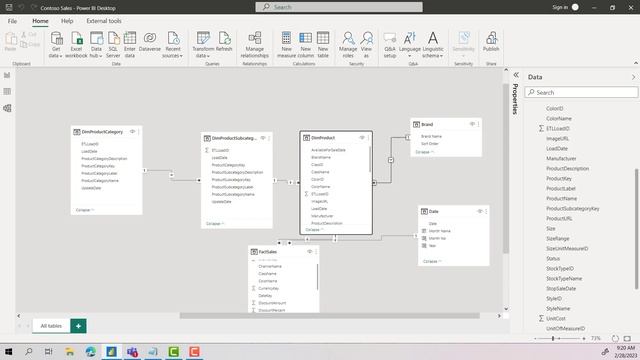The height and width of the screenshot is (360, 640).
Task: Collapse the DimProductSubcategory table card
Action: click(215, 224)
